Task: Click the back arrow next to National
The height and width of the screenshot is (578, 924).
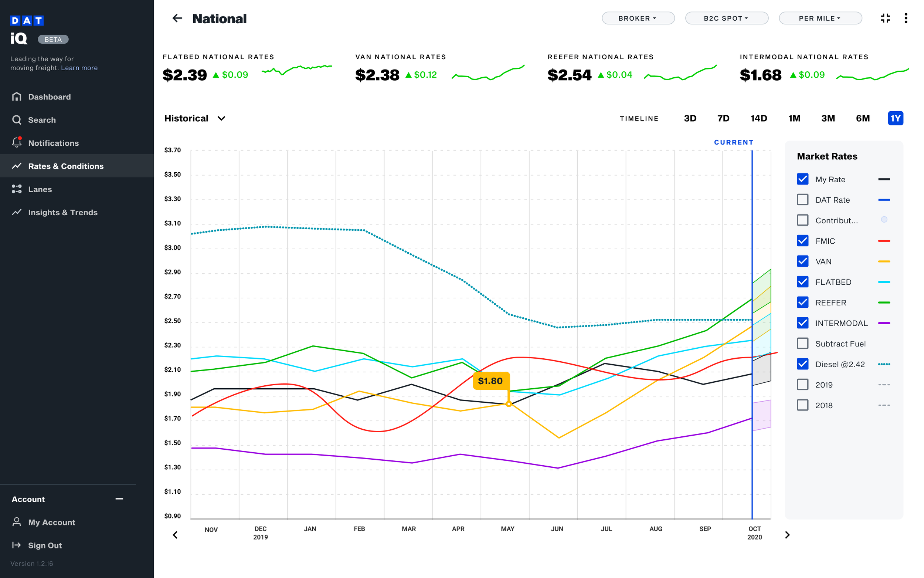Action: click(x=177, y=18)
